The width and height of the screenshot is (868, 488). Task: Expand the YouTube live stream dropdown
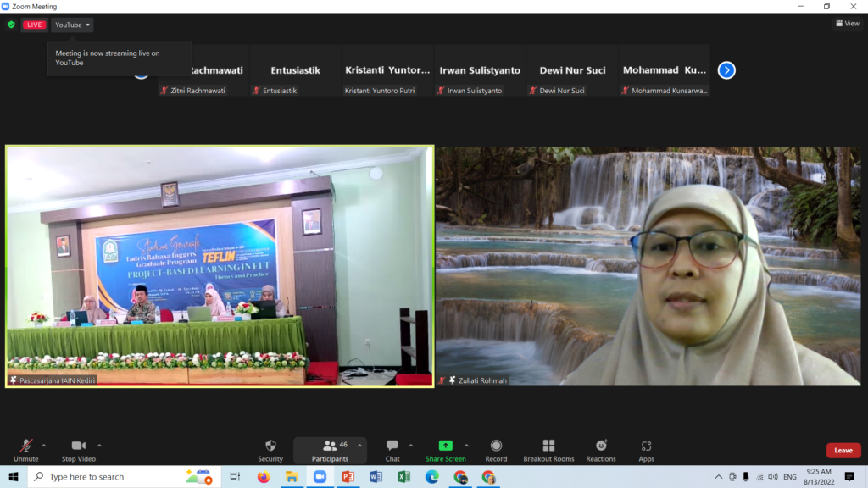click(x=72, y=25)
